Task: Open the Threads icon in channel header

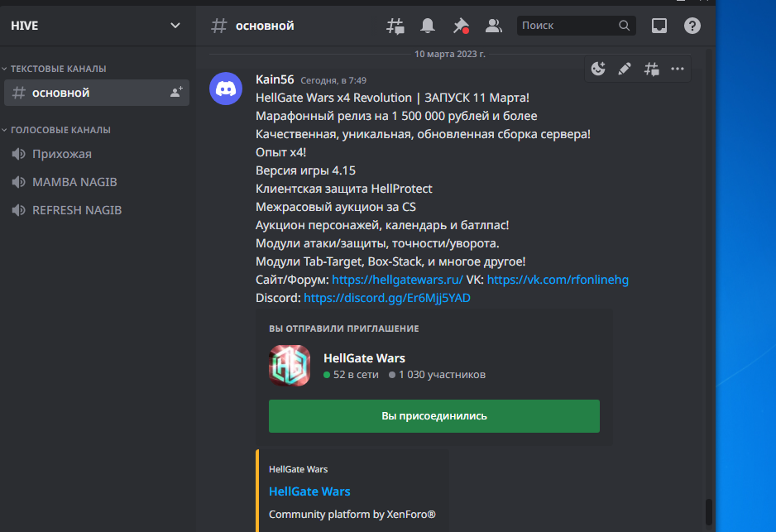Action: [395, 26]
